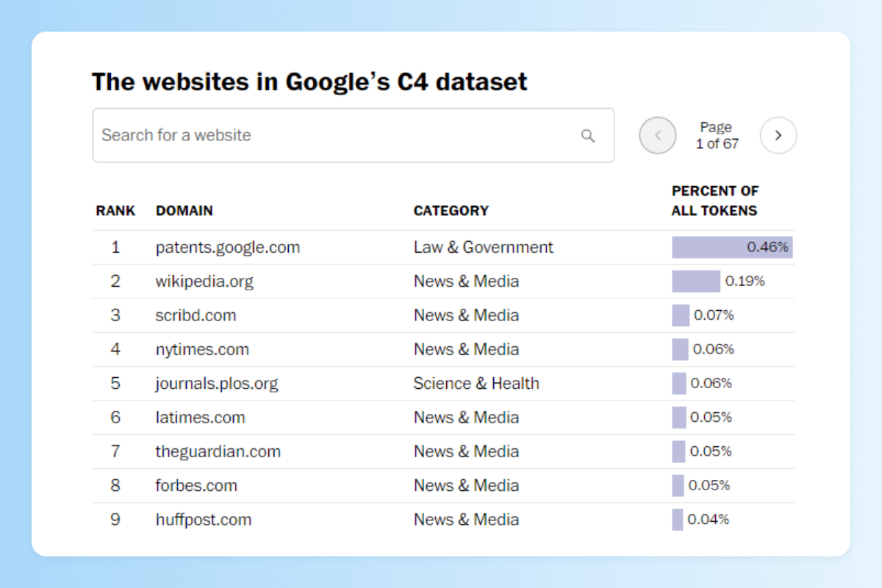The image size is (882, 588).
Task: Select nytimes.com in the table
Action: click(x=202, y=350)
